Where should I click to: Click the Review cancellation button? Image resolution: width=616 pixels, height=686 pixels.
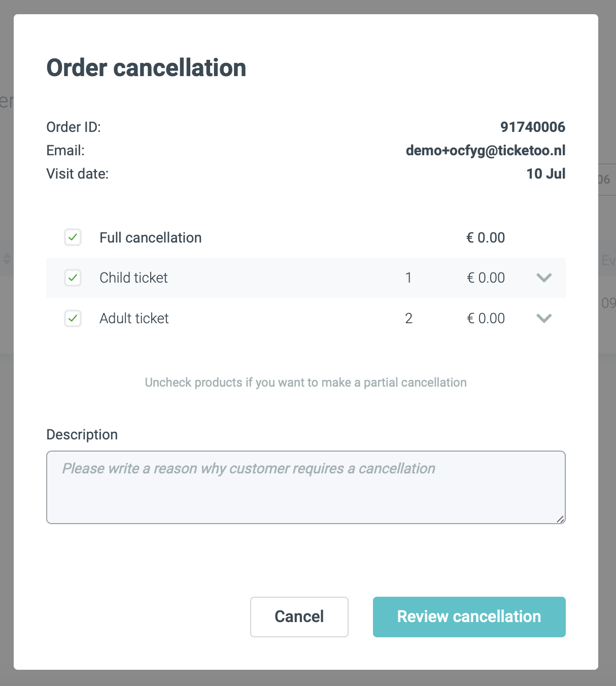pyautogui.click(x=469, y=616)
